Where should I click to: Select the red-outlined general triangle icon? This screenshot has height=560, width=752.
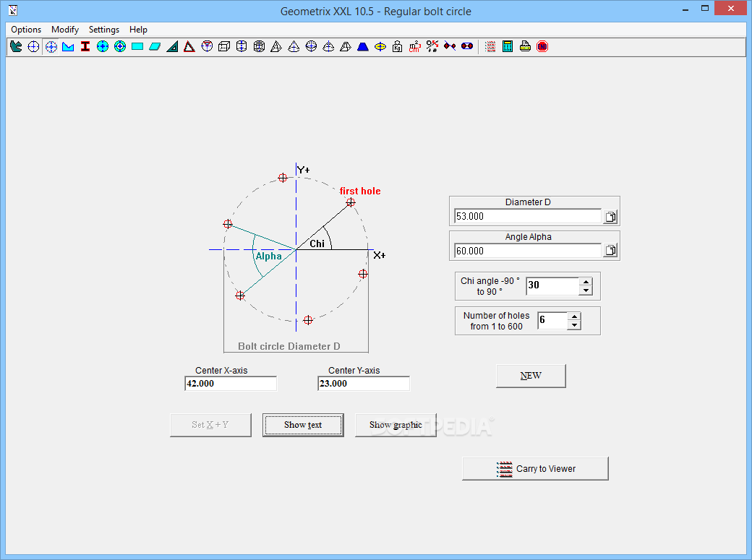189,46
